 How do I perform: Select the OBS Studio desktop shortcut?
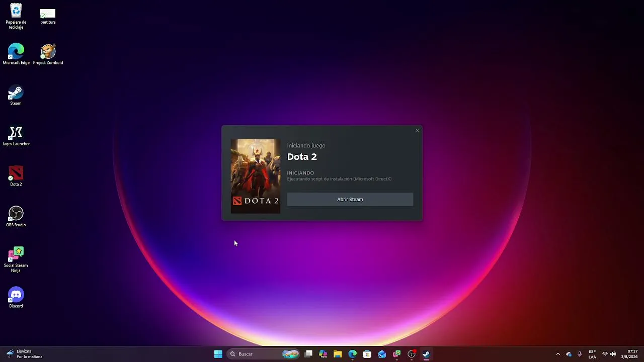16,217
